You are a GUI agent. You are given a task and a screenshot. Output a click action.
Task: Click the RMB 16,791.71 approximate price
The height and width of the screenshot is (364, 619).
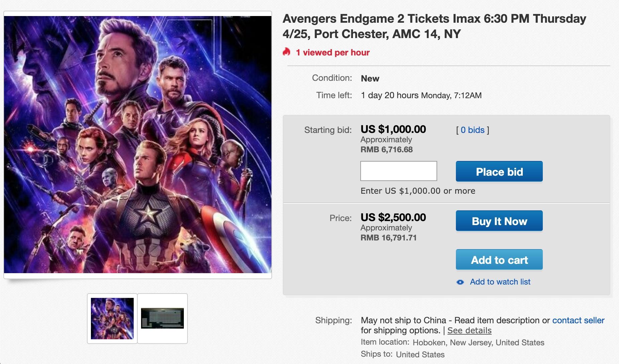[388, 238]
